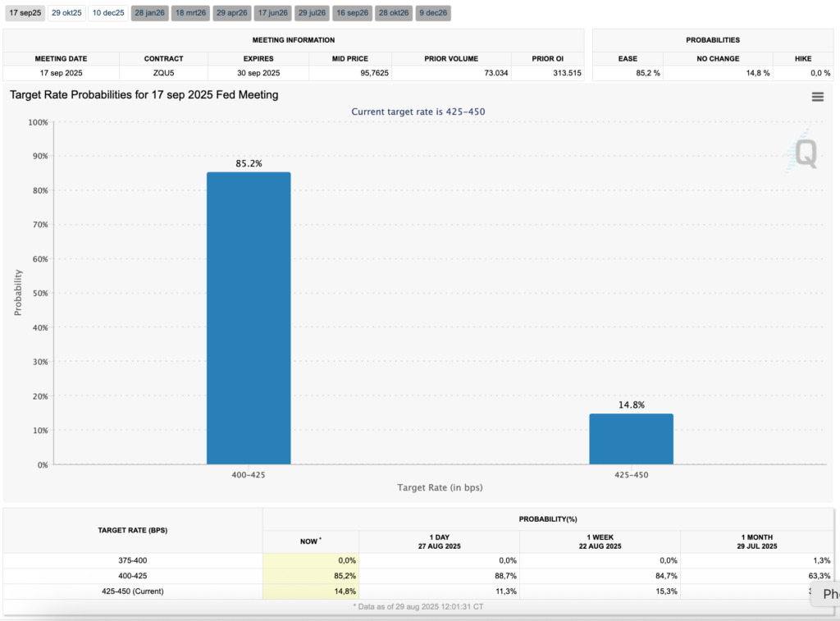
Task: Click the NOW column header with asterisk
Action: click(x=310, y=541)
